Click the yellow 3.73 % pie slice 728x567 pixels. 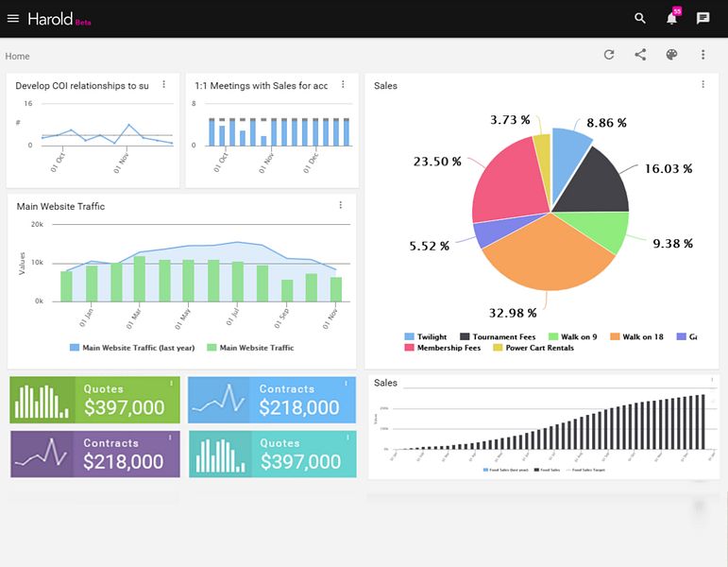(543, 158)
